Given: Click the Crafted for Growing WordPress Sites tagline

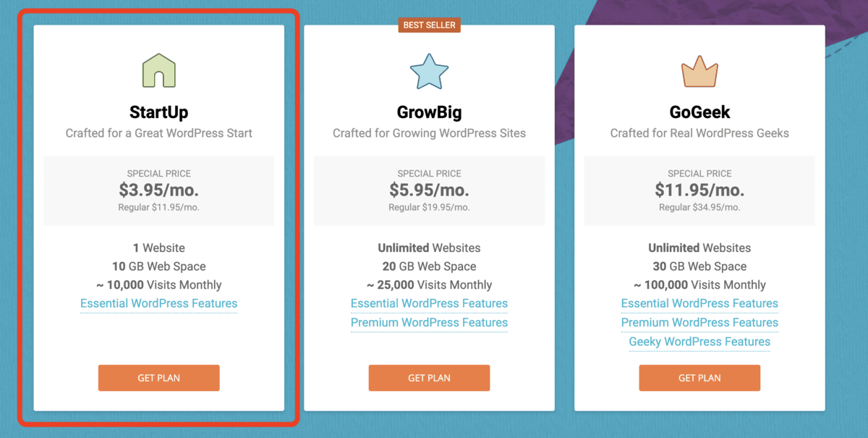Looking at the screenshot, I should point(429,132).
